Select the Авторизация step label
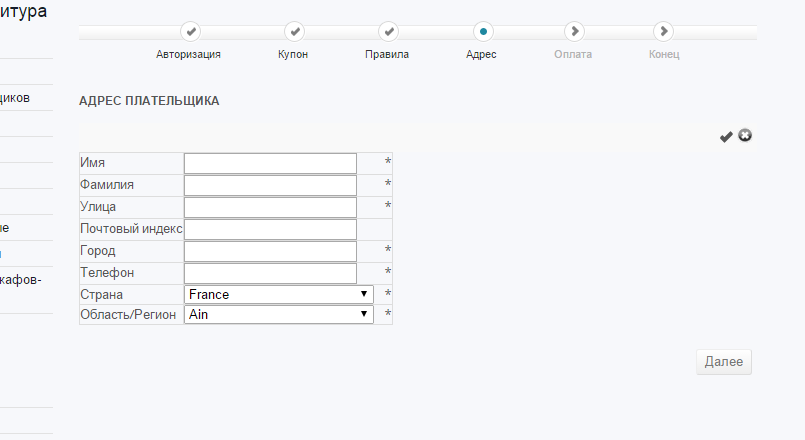Screen dimensions: 805x440 coord(189,54)
